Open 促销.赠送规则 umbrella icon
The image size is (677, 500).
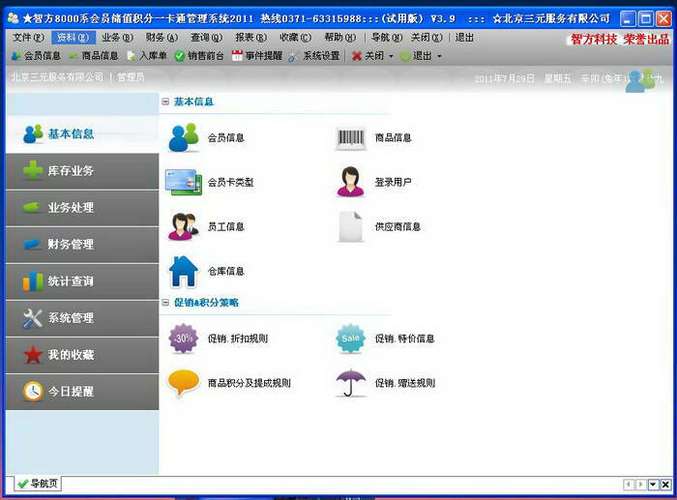[x=351, y=383]
